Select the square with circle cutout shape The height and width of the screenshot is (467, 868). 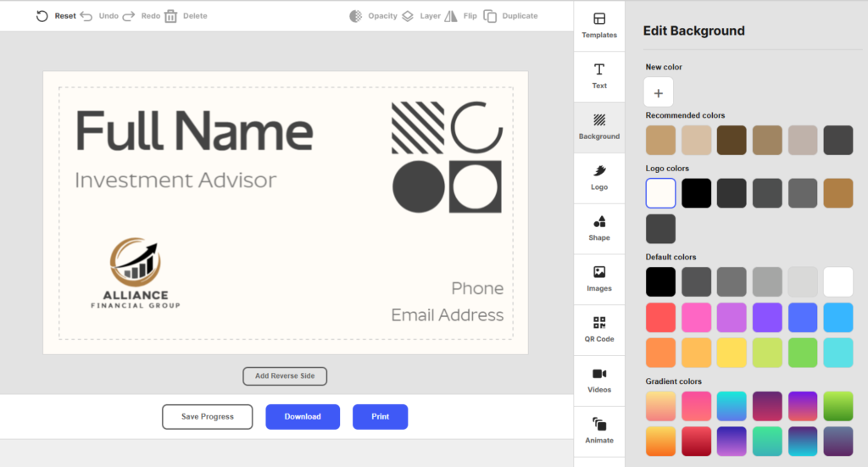pyautogui.click(x=475, y=187)
